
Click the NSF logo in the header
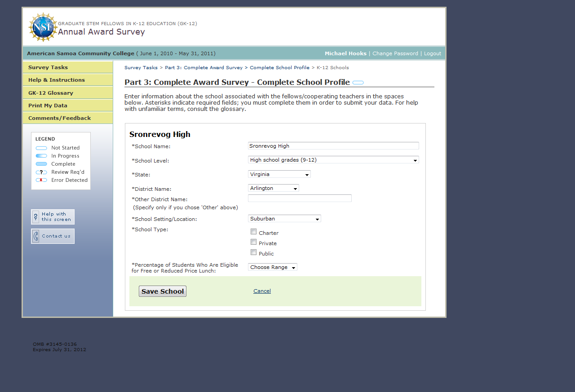43,27
